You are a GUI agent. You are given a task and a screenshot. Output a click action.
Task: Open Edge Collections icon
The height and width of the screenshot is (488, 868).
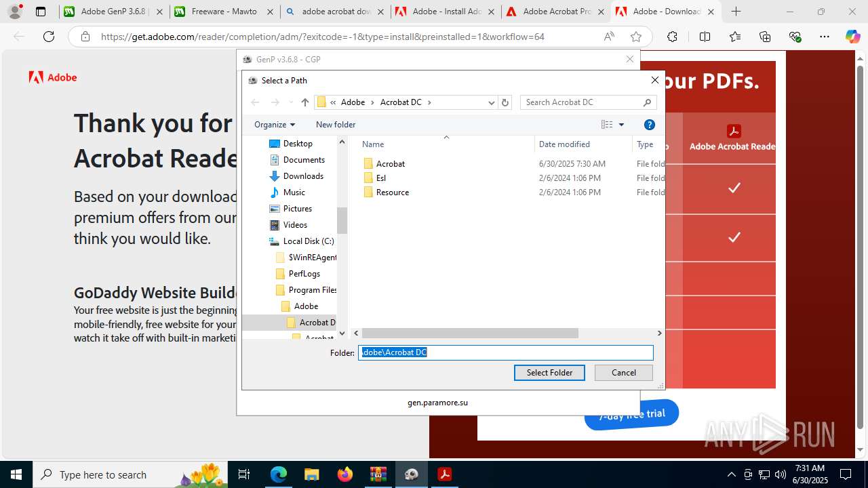pyautogui.click(x=765, y=37)
